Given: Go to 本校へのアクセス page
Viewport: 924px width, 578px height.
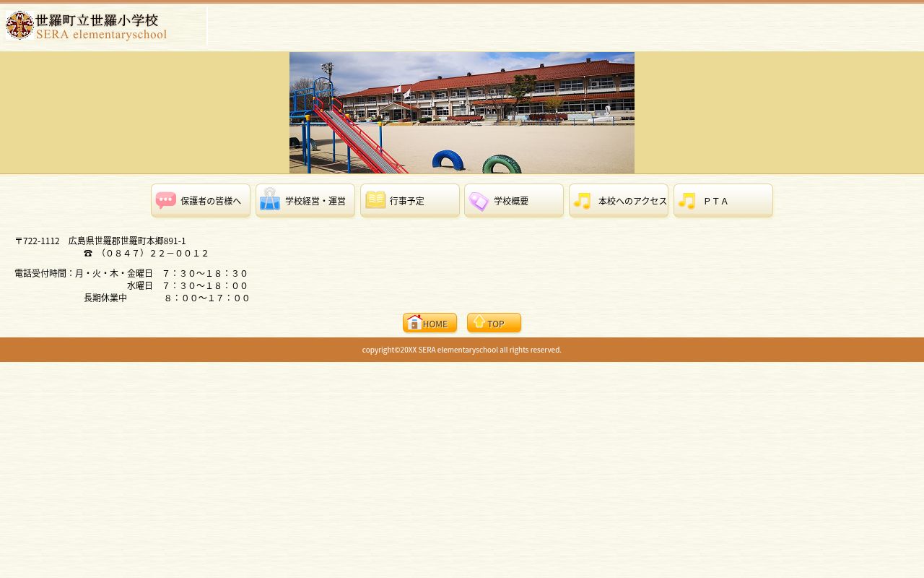Looking at the screenshot, I should (x=619, y=201).
